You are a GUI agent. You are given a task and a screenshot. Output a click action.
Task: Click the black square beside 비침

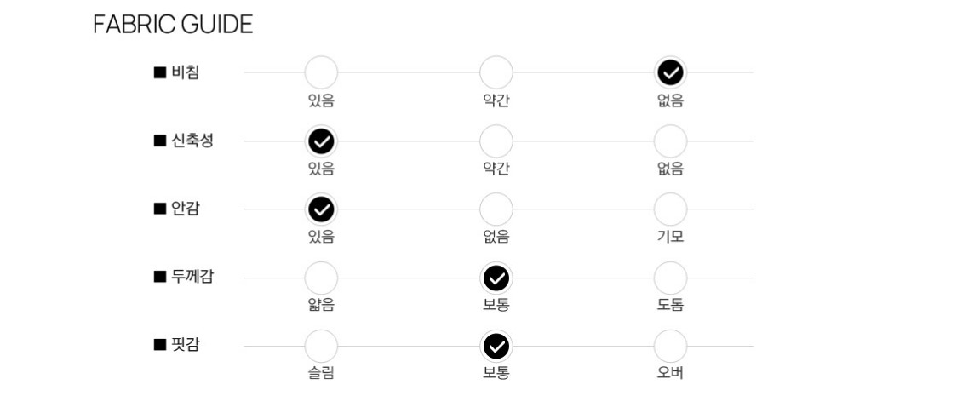(160, 72)
